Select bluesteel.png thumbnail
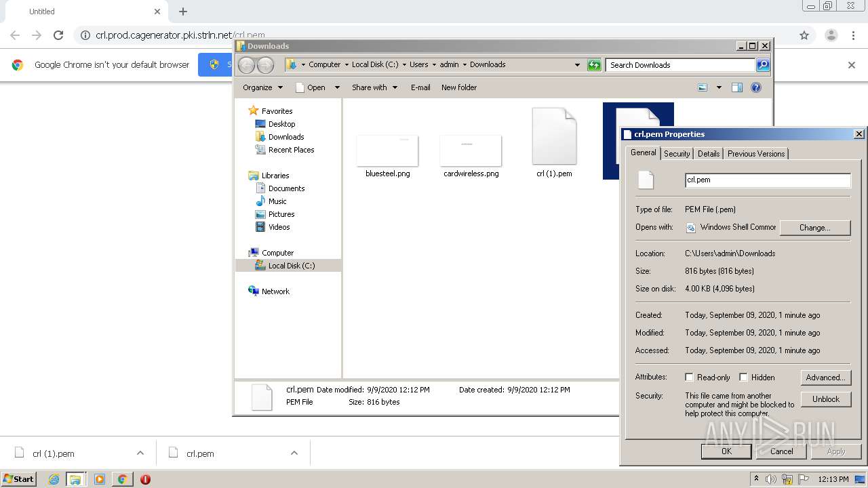 (x=387, y=150)
